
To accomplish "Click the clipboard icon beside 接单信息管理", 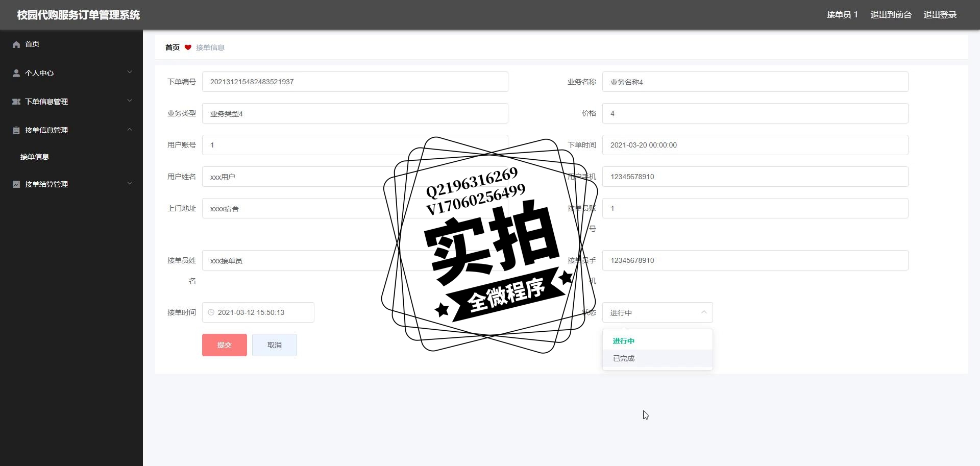I will coord(16,130).
